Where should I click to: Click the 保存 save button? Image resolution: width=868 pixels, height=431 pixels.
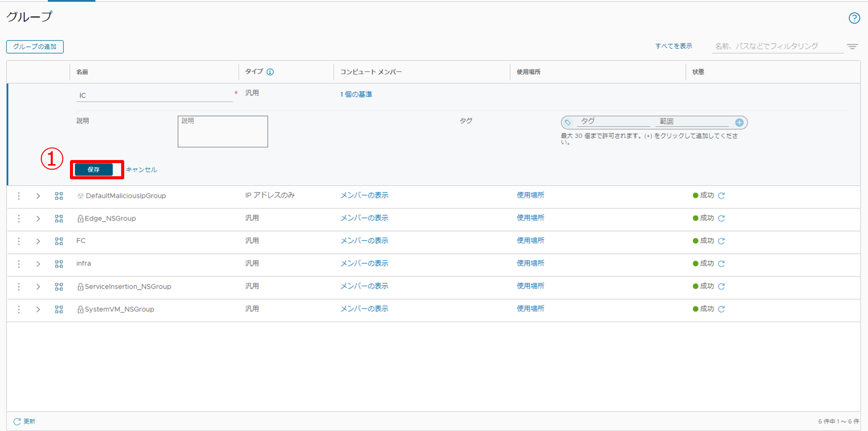(x=94, y=170)
